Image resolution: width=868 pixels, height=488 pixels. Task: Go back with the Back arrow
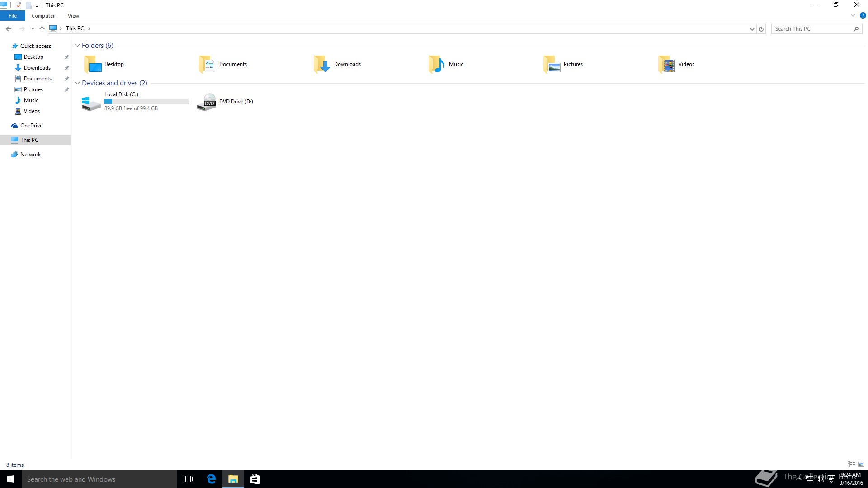(x=9, y=28)
